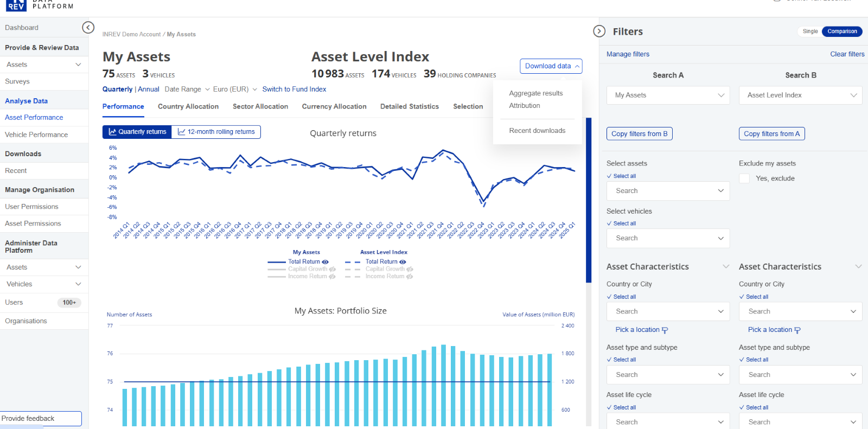The image size is (868, 429).
Task: Choose Recent downloads from the download menu
Action: click(x=537, y=131)
